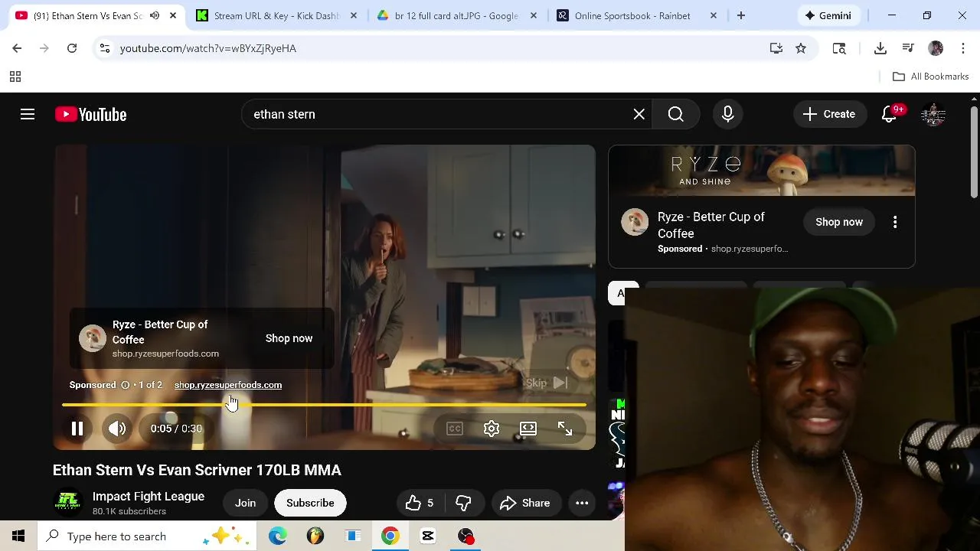Go to the YouTube home logo
The width and height of the screenshot is (980, 551).
(90, 114)
